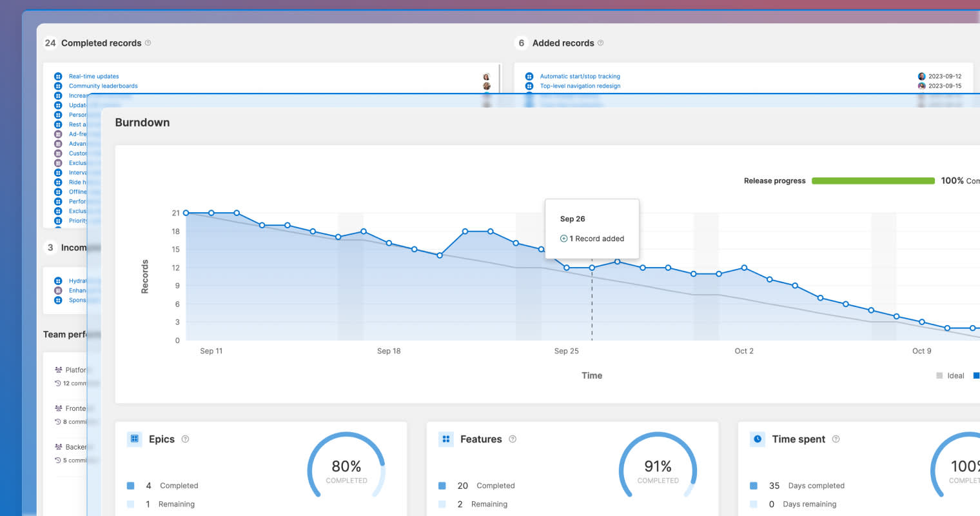Click assignee avatar on Community leaderboards row
Viewport: 980px width, 516px height.
pyautogui.click(x=486, y=86)
